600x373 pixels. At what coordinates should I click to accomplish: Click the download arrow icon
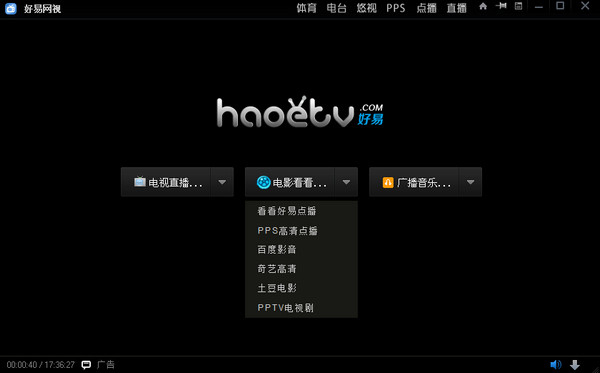pyautogui.click(x=575, y=365)
